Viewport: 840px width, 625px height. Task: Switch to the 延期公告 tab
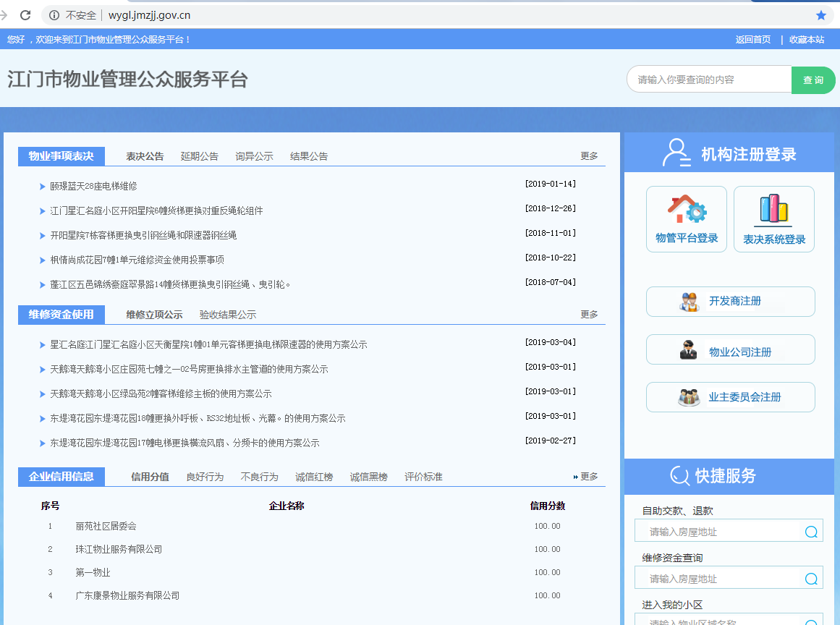(199, 156)
